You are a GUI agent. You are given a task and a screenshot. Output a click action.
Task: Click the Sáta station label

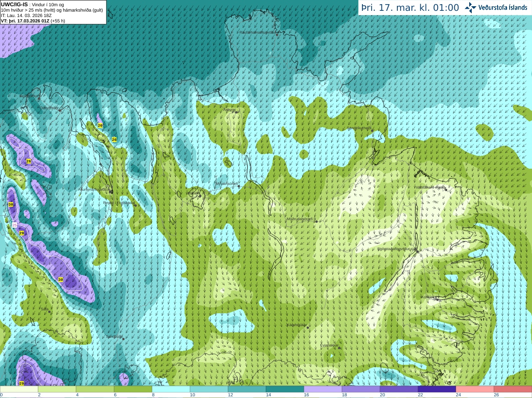[44, 309]
